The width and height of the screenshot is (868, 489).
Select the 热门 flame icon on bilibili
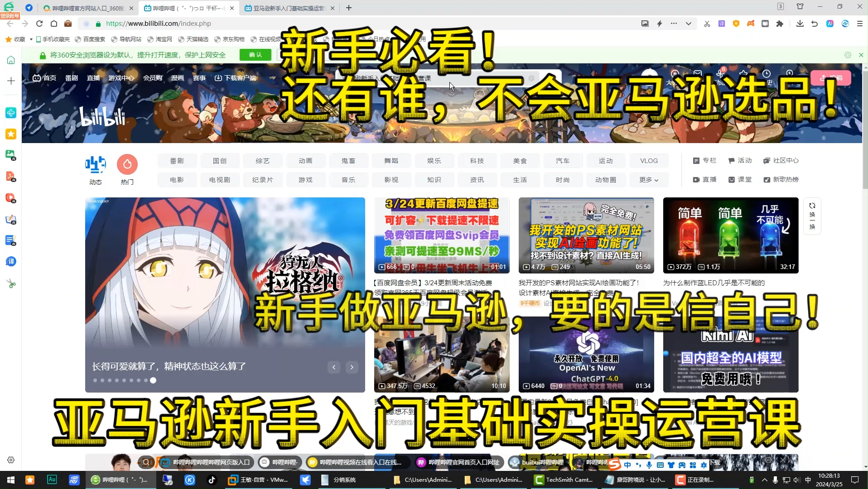click(x=127, y=164)
